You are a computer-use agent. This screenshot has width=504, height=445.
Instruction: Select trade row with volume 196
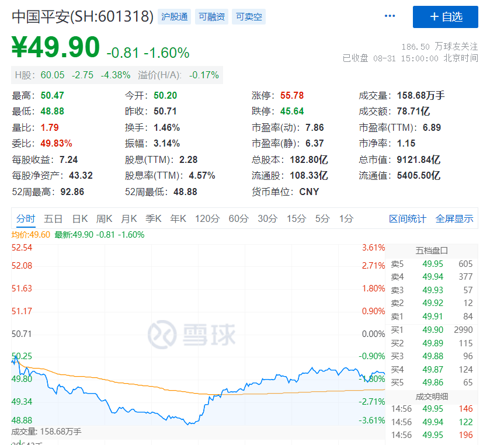[432, 435]
